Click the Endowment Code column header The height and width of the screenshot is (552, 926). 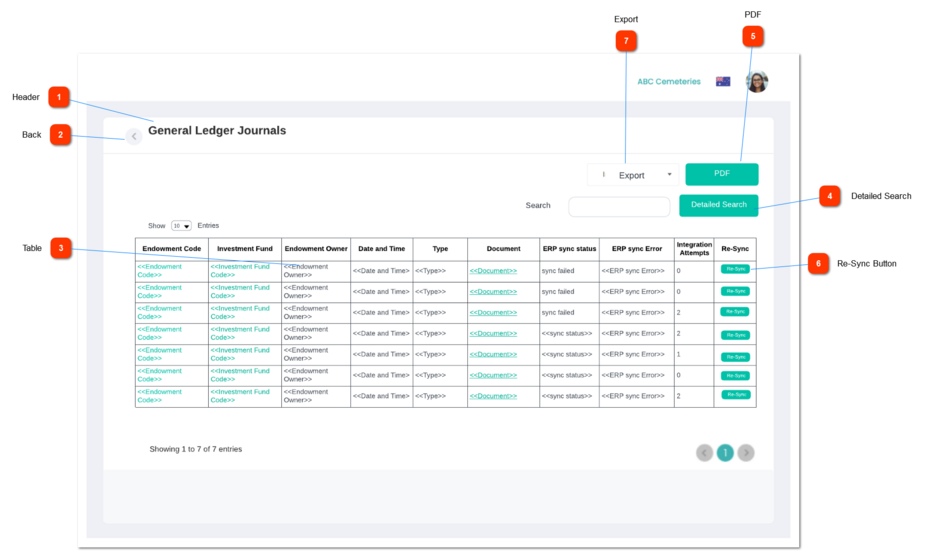[x=172, y=249]
